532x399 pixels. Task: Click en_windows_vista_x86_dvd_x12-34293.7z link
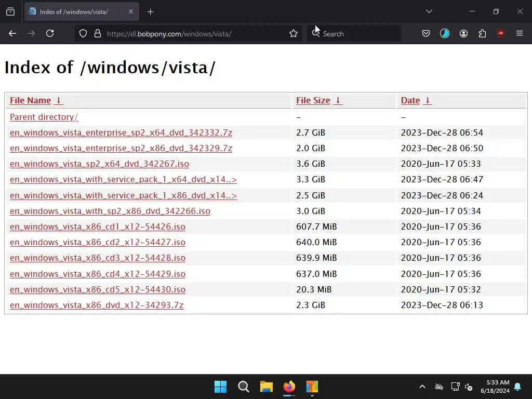point(97,305)
